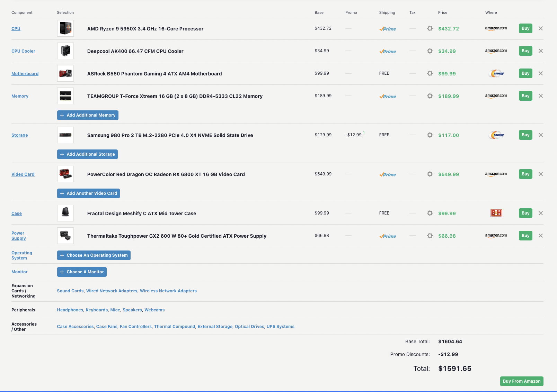Open price settings gear for Motherboard row
557x392 pixels.
[x=430, y=73]
